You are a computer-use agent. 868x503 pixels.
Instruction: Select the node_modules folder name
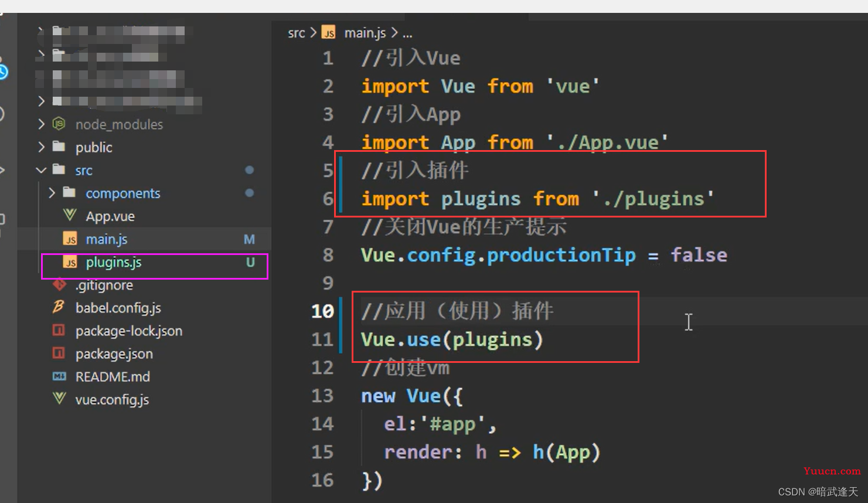tap(119, 124)
